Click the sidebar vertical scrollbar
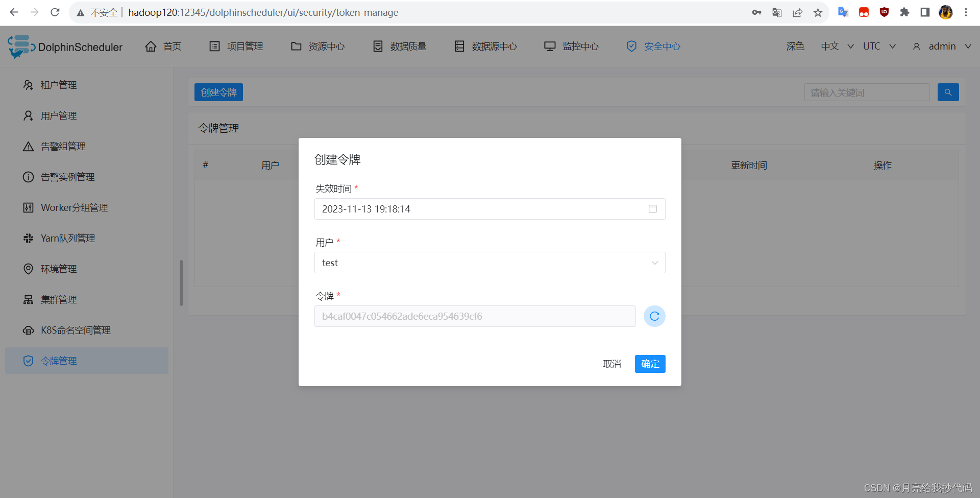The height and width of the screenshot is (498, 980). pos(181,282)
